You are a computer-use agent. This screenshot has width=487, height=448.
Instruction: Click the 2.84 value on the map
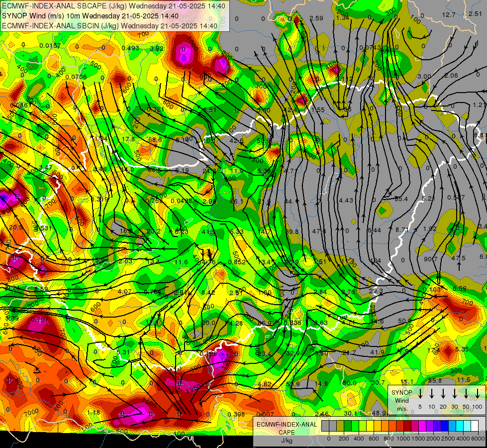point(320,292)
